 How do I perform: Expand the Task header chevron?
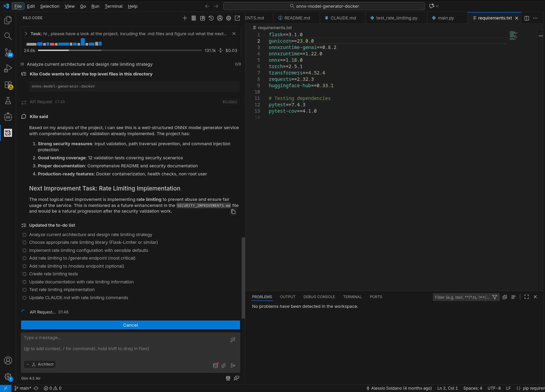click(26, 34)
